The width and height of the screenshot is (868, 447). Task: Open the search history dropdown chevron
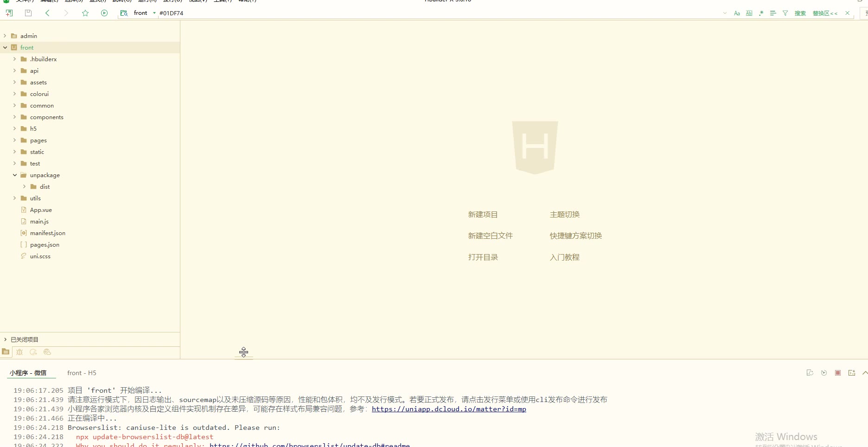coord(725,13)
